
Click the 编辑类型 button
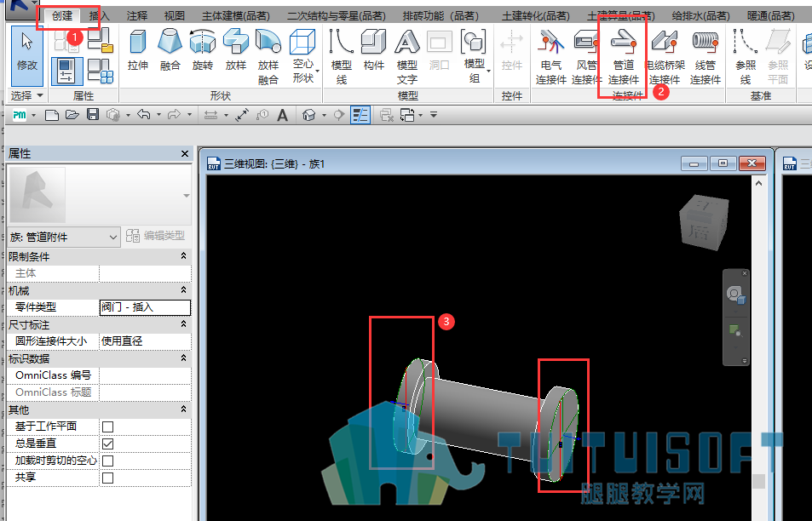coord(155,236)
